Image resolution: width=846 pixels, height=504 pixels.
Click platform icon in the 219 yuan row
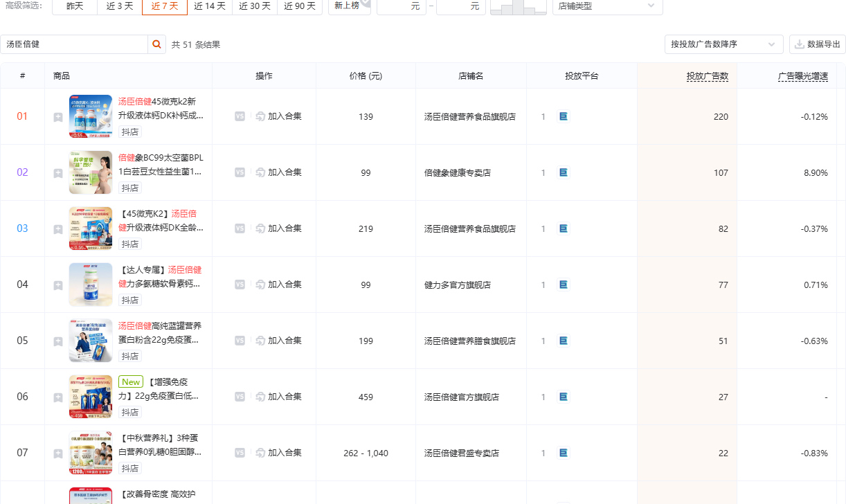564,228
